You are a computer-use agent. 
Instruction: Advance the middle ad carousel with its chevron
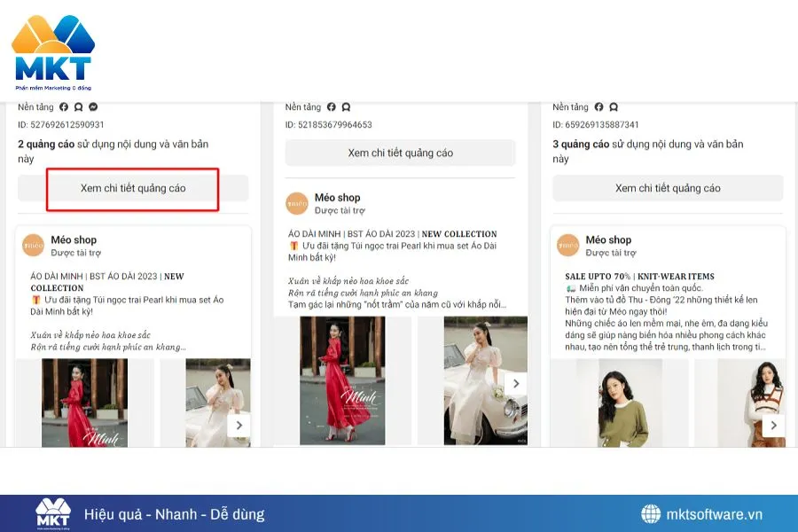517,383
